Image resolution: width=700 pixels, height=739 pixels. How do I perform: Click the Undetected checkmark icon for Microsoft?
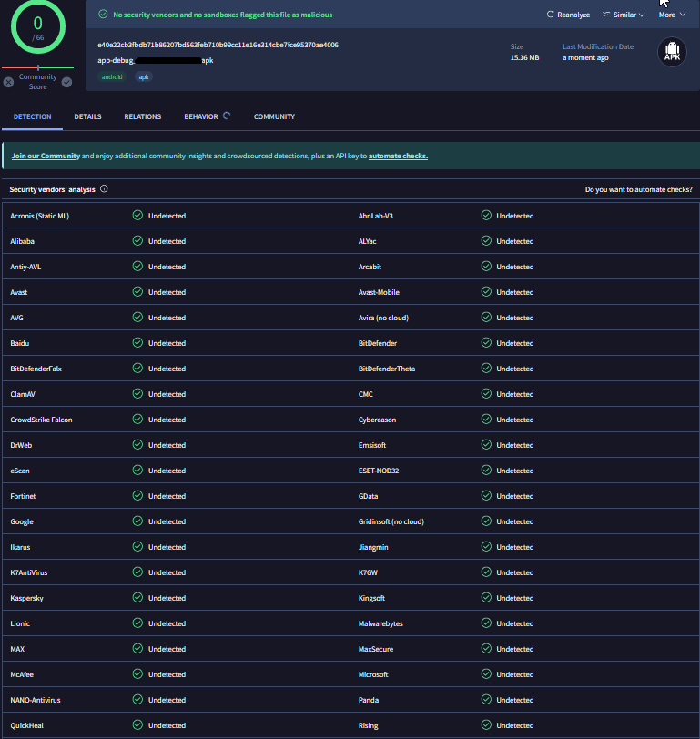click(486, 674)
